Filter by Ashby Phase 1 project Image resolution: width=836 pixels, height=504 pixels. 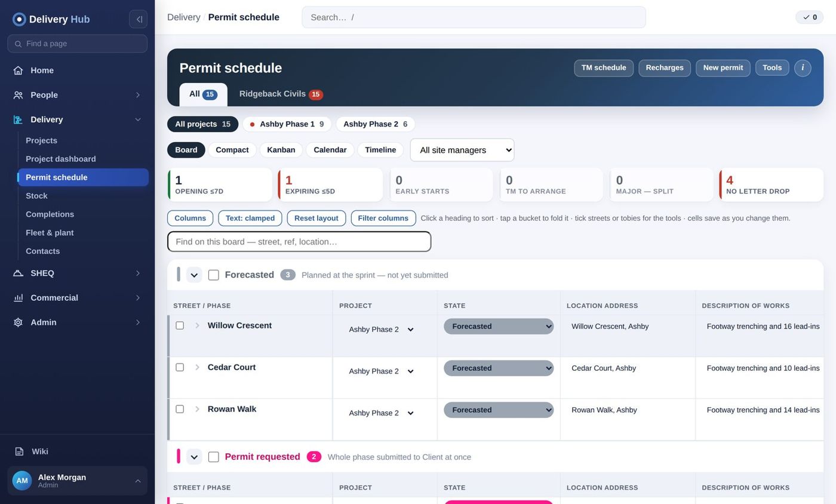click(x=287, y=124)
